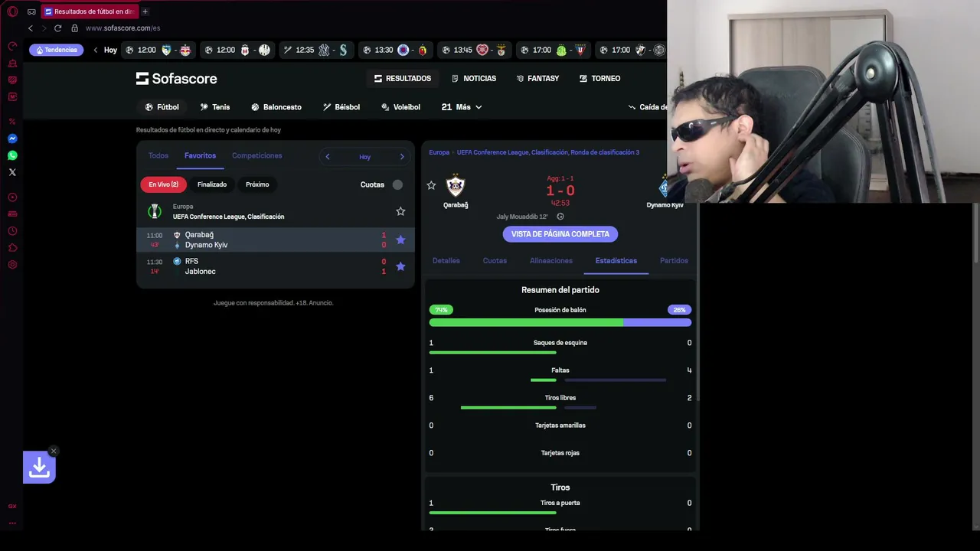Reload the Sofascore page
Screen dimensions: 980x551
pyautogui.click(x=57, y=28)
